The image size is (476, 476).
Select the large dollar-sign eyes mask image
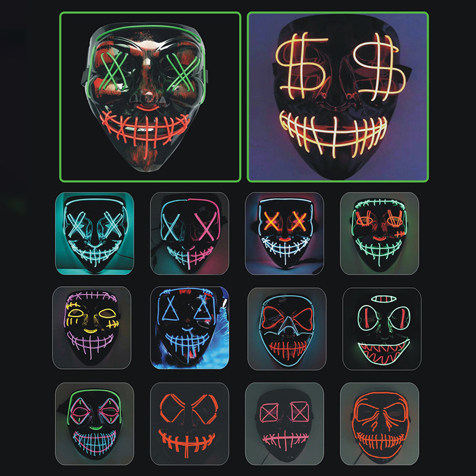pyautogui.click(x=338, y=97)
